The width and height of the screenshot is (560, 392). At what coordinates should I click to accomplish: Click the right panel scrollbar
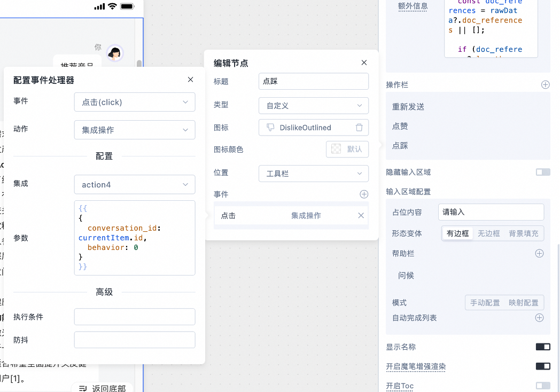point(558,318)
